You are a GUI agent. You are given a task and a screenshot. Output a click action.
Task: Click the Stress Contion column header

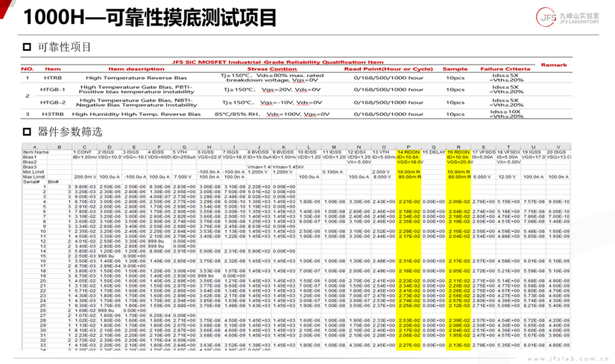(x=272, y=68)
